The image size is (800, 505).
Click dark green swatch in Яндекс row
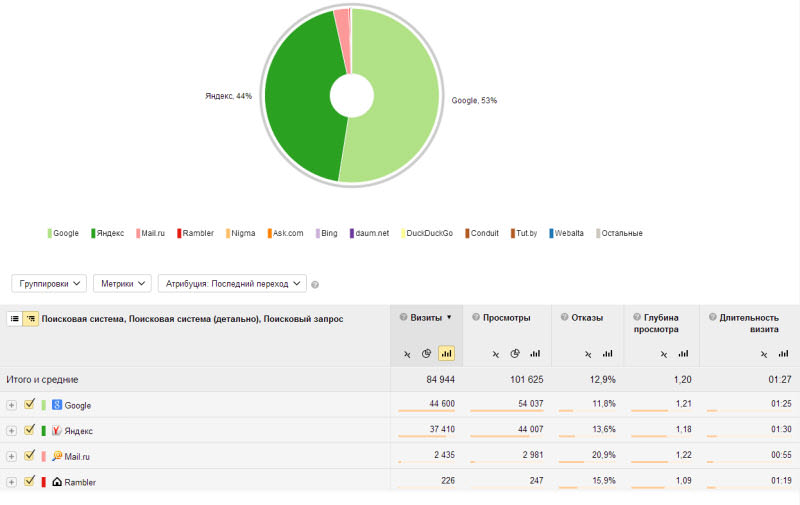[43, 431]
